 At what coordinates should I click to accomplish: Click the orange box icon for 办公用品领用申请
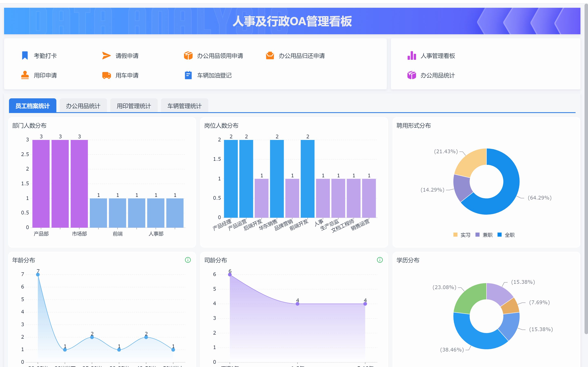(x=188, y=55)
